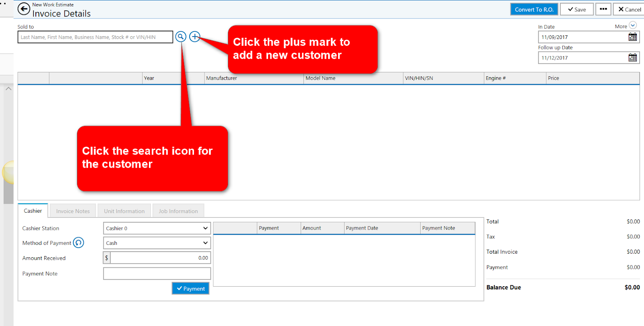Click the Engine # column header
644x326 pixels.
pyautogui.click(x=515, y=78)
